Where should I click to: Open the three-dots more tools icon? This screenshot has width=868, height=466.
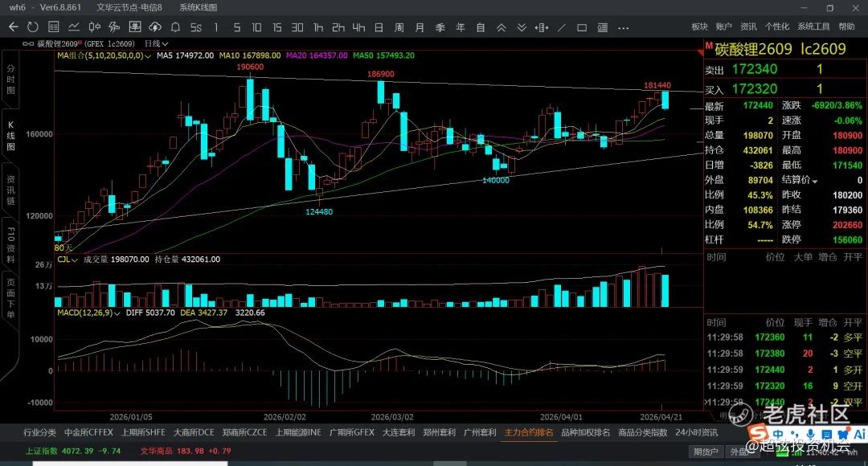click(x=624, y=27)
